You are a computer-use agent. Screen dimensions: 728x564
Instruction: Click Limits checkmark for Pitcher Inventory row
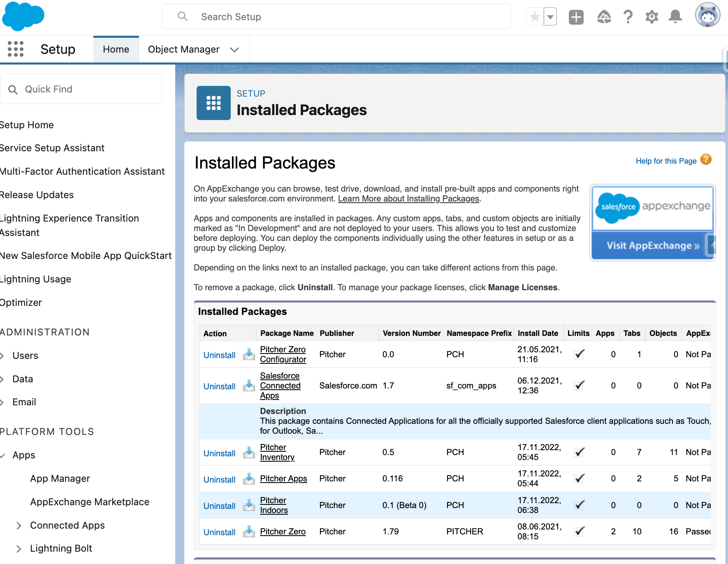pos(579,452)
